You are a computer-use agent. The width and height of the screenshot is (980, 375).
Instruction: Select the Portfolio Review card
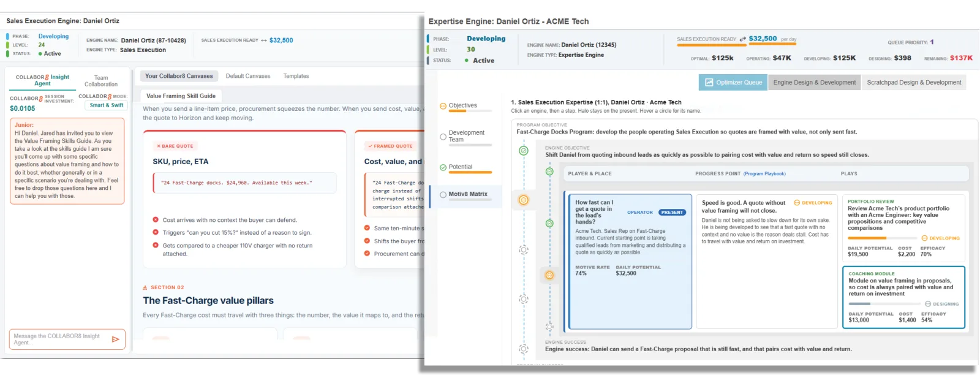(x=903, y=228)
